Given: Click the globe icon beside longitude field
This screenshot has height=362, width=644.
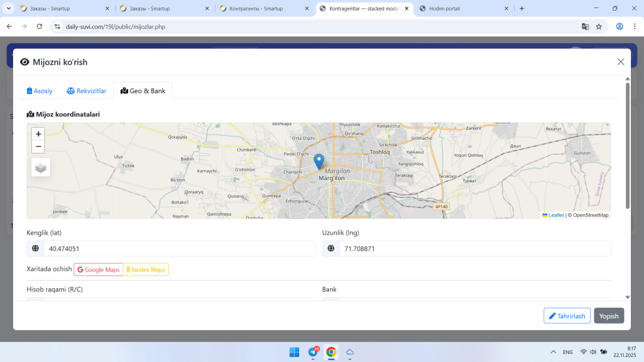Looking at the screenshot, I should [331, 248].
